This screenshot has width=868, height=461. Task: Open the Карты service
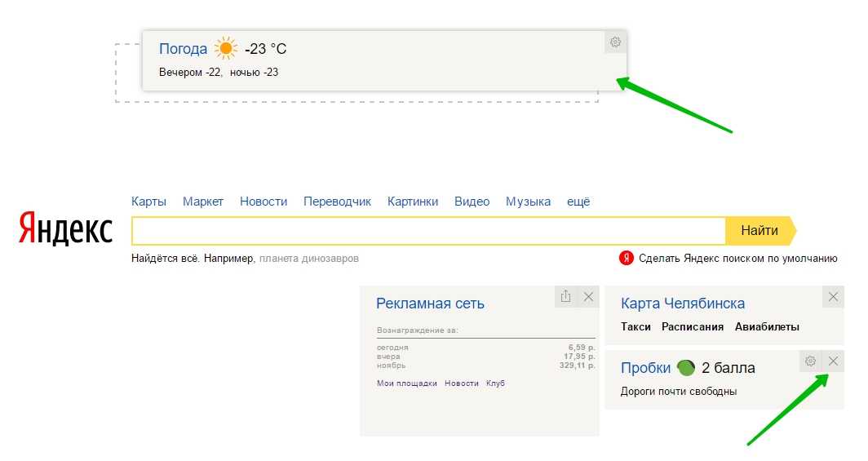click(148, 202)
